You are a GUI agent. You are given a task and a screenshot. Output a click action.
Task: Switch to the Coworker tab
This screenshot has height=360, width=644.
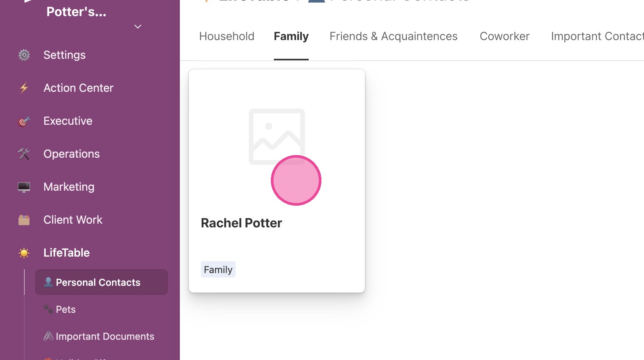tap(505, 36)
